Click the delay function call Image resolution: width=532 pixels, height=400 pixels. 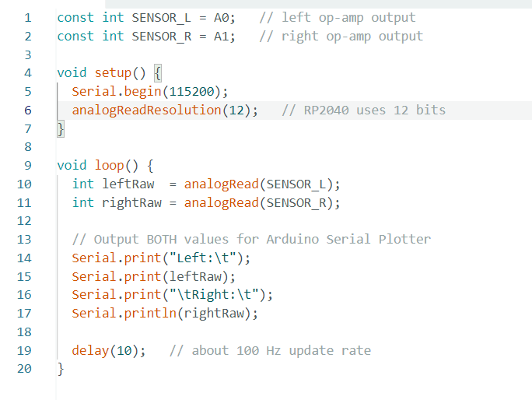coord(90,349)
